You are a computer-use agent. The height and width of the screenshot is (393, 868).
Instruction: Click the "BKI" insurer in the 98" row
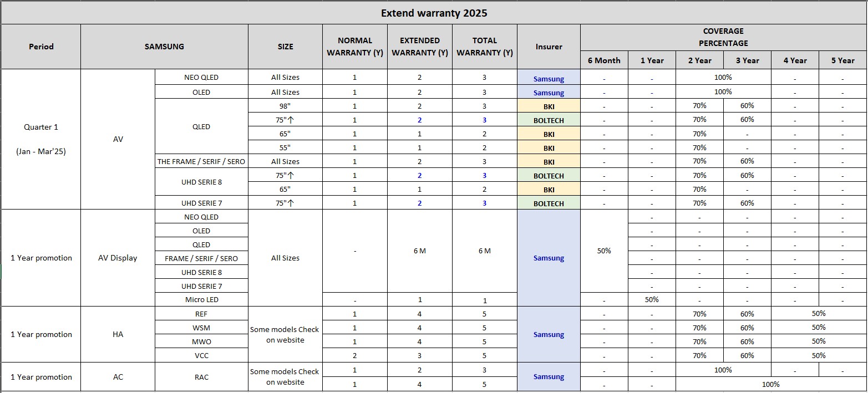click(x=549, y=106)
